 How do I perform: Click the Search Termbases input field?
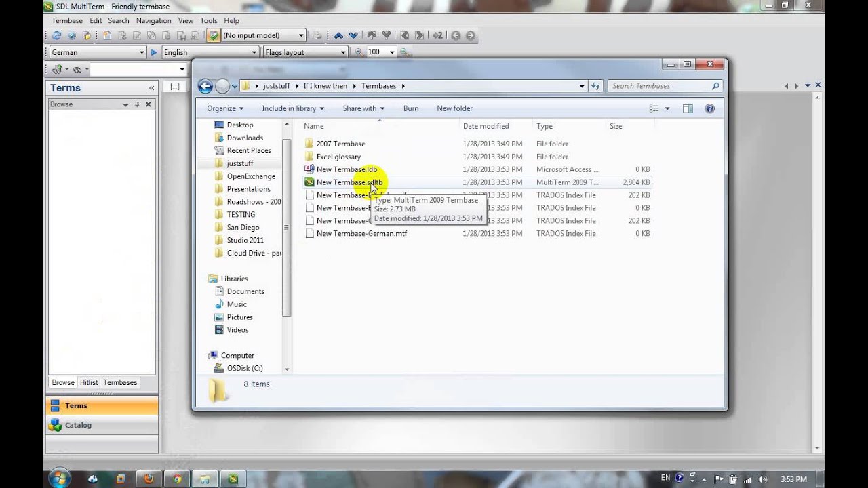click(665, 86)
